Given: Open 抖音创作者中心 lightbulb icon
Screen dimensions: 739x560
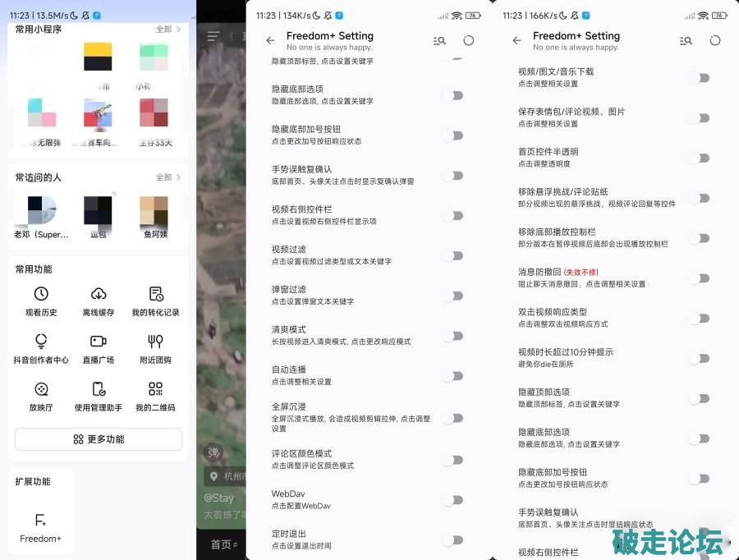Looking at the screenshot, I should pyautogui.click(x=41, y=341).
